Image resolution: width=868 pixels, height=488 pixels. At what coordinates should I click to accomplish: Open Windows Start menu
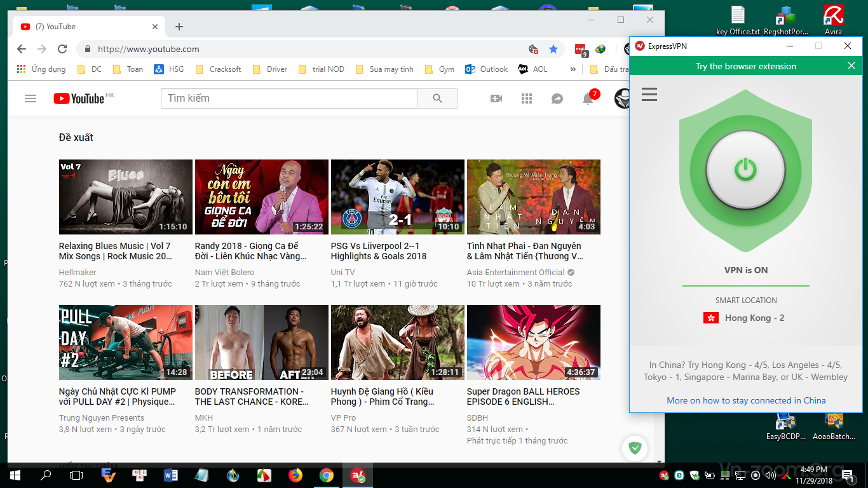click(x=15, y=475)
